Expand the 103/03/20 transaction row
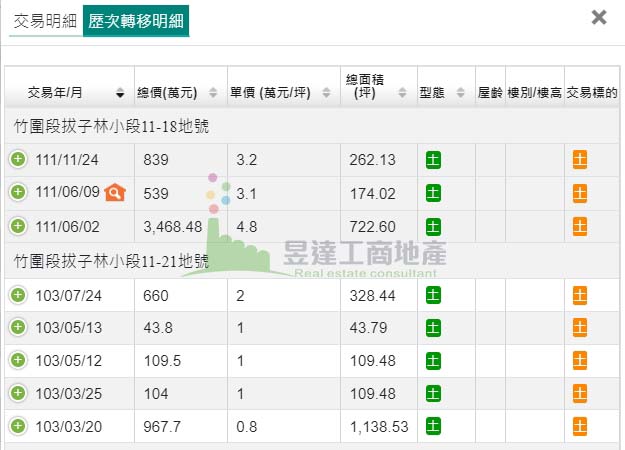625x450 pixels. click(18, 426)
